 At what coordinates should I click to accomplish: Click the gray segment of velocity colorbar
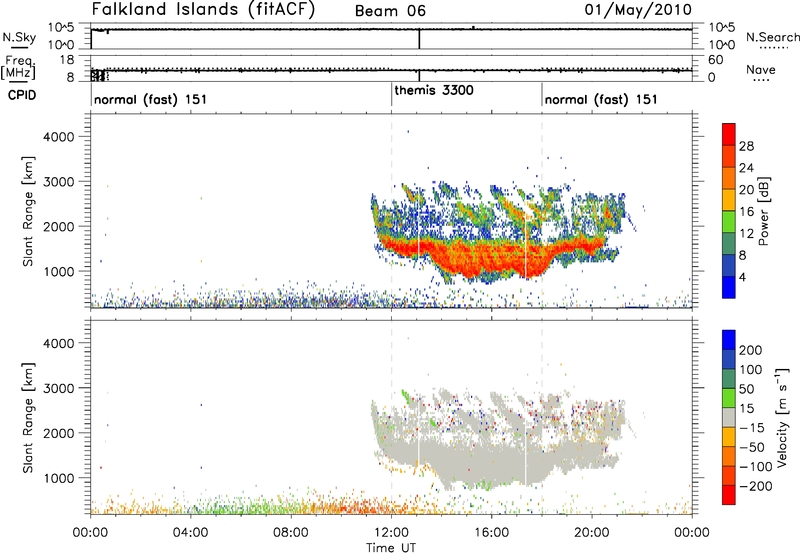729,417
